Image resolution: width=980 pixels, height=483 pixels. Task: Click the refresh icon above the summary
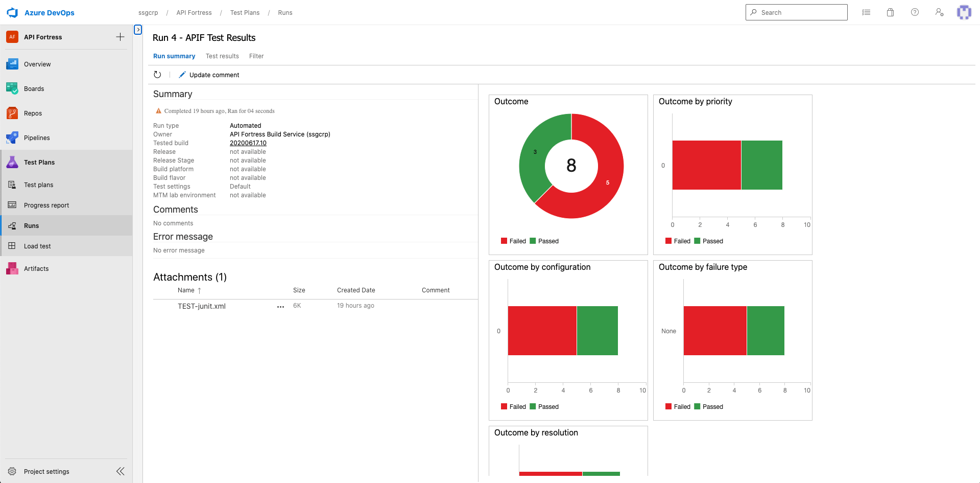157,75
